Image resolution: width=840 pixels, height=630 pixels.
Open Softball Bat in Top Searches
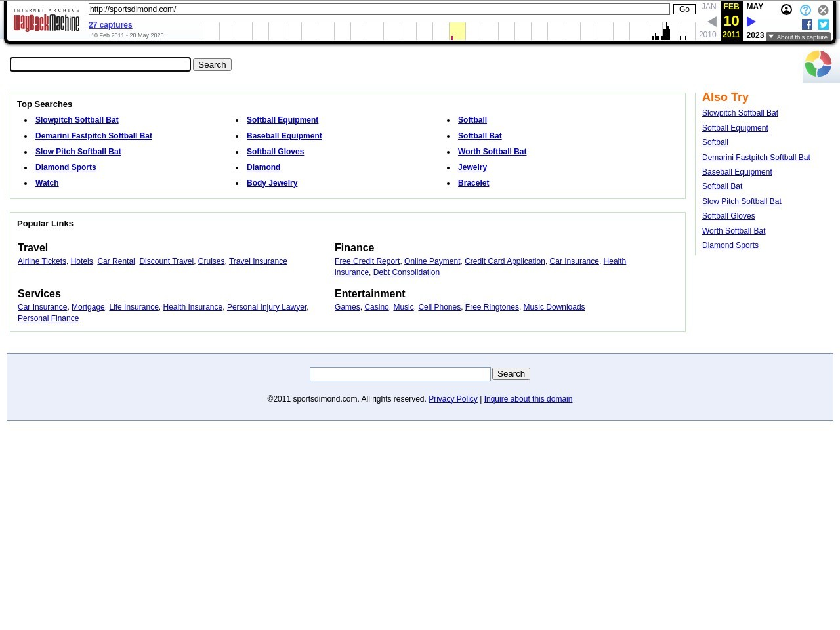(480, 136)
